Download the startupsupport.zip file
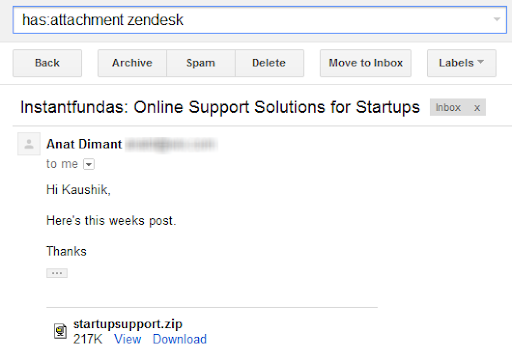This screenshot has width=512, height=360. [x=180, y=339]
